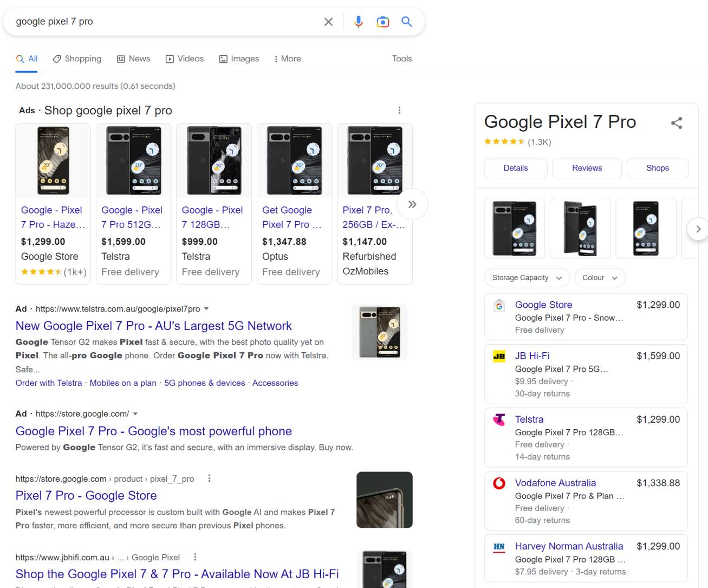Image resolution: width=708 pixels, height=588 pixels.
Task: View first product image in panel
Action: coord(515,228)
